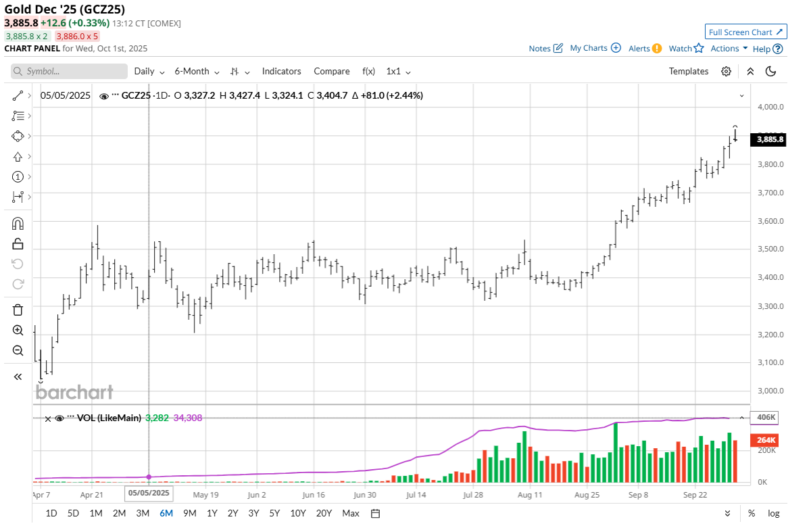Viewport: 809px width, 532px height.
Task: Collapse the volume pane caret
Action: [742, 418]
